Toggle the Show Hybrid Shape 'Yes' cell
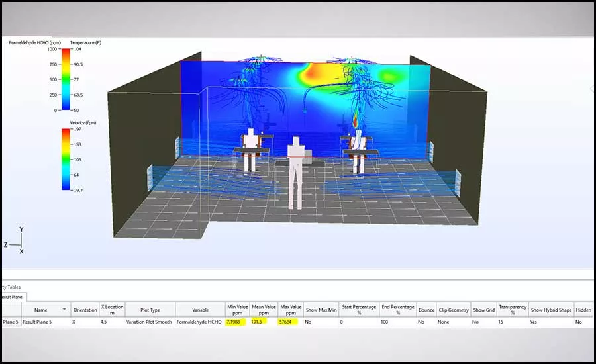 click(x=551, y=322)
